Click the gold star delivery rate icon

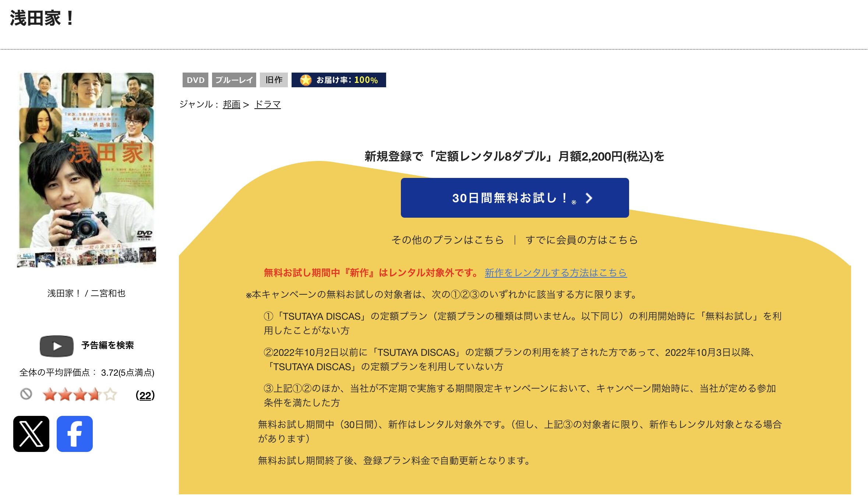306,80
